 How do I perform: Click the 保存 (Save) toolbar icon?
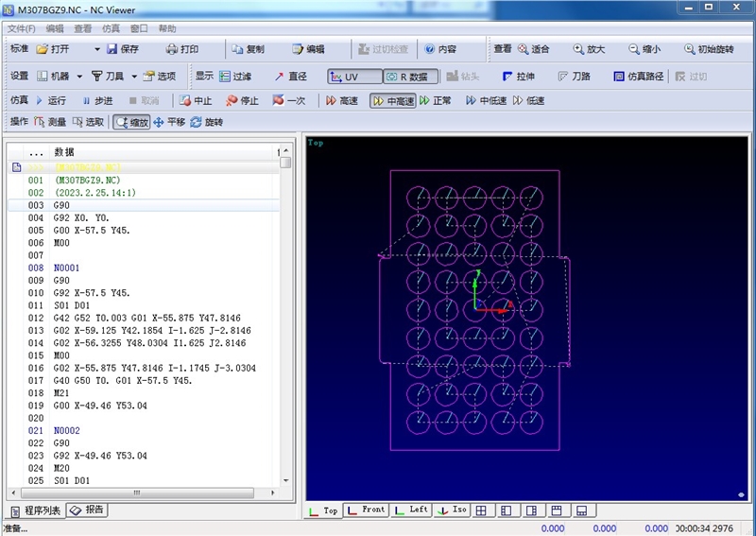coord(122,49)
